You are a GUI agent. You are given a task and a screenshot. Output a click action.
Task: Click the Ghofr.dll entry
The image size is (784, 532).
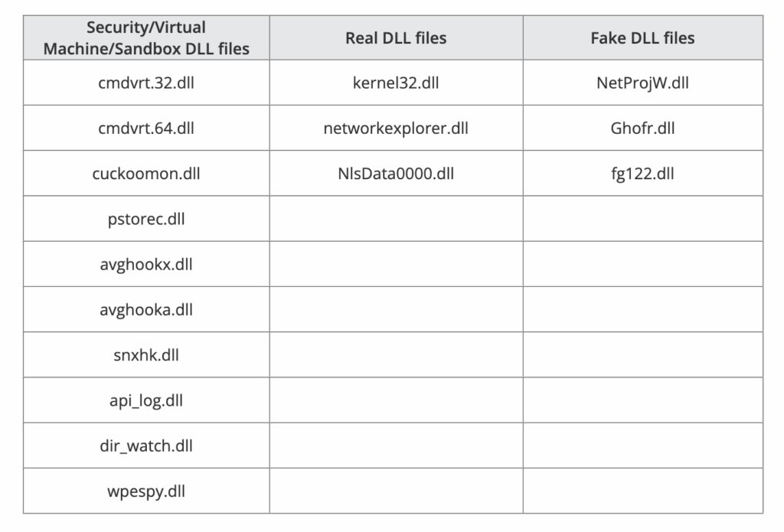tap(642, 128)
